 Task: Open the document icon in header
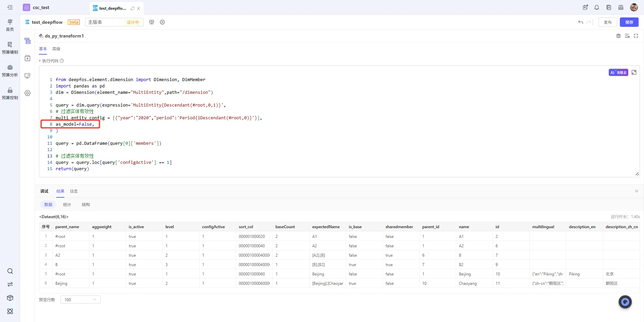click(609, 7)
